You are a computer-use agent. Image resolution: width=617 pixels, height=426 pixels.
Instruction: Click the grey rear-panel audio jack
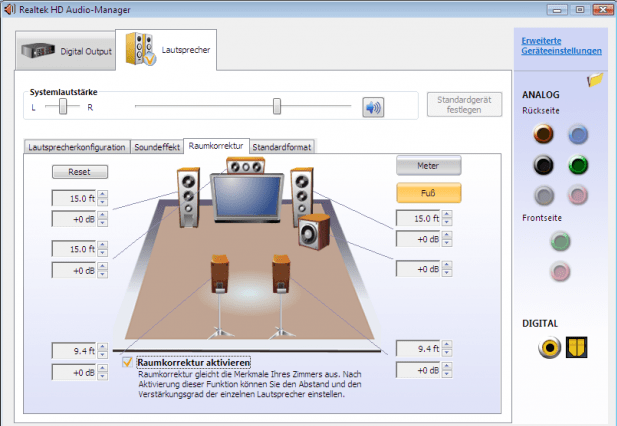click(x=544, y=195)
